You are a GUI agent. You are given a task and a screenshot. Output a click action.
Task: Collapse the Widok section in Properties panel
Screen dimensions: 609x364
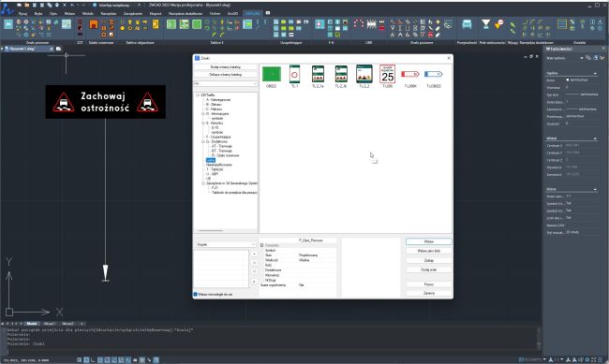point(595,138)
